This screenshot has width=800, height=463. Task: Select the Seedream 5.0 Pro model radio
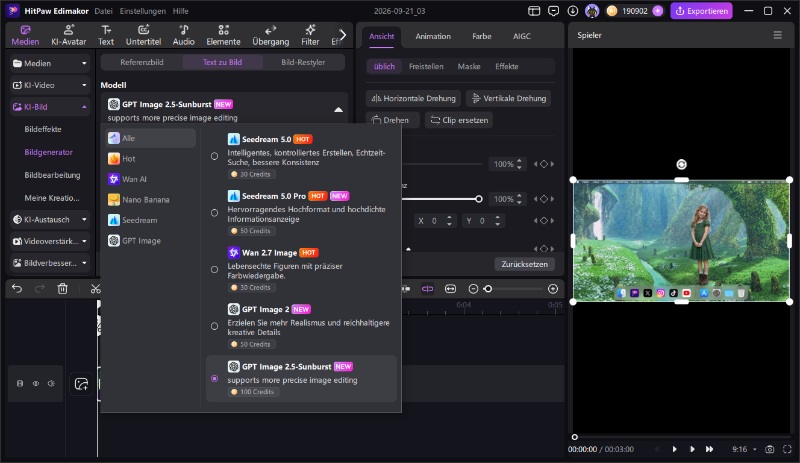(214, 213)
